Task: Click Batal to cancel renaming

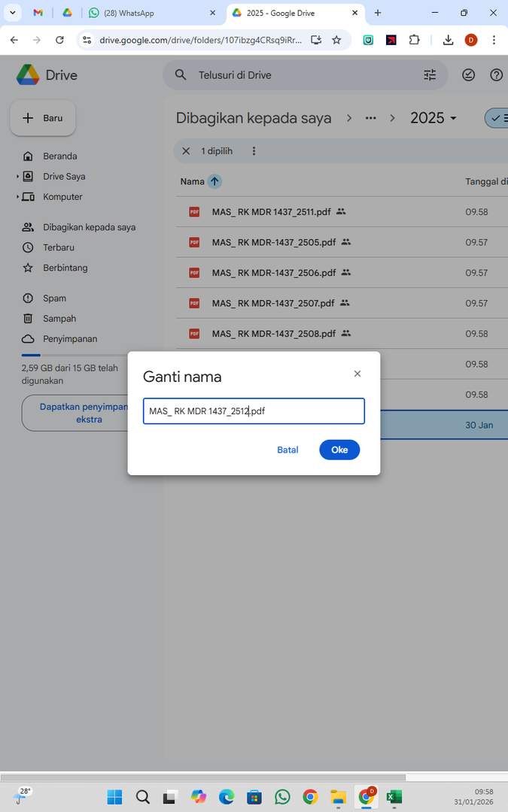Action: (287, 450)
